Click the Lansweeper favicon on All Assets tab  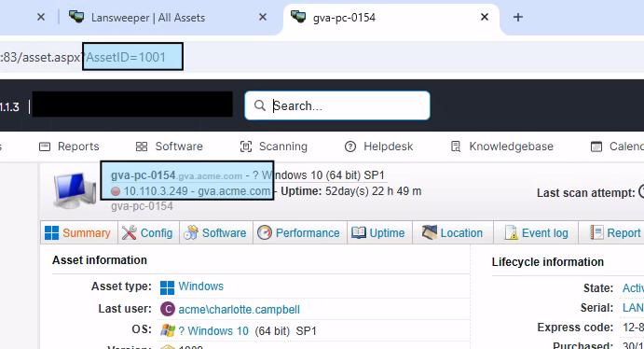76,17
